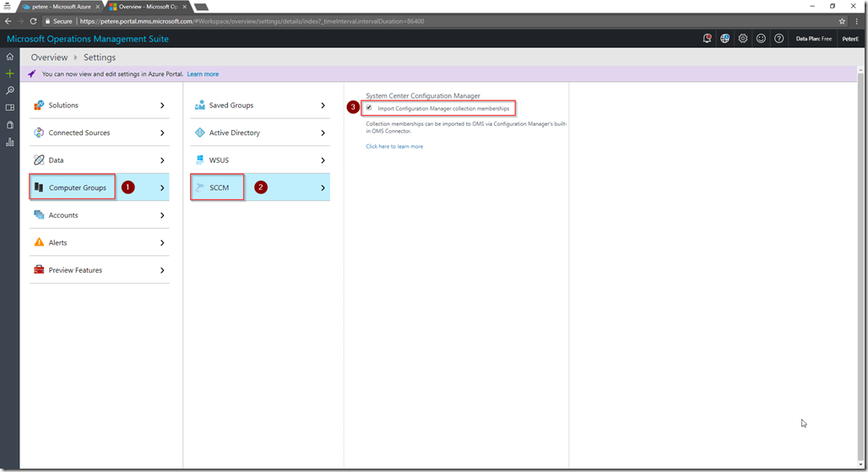Click the Learn more link in banner
Screen dimensions: 868x472
tap(203, 74)
